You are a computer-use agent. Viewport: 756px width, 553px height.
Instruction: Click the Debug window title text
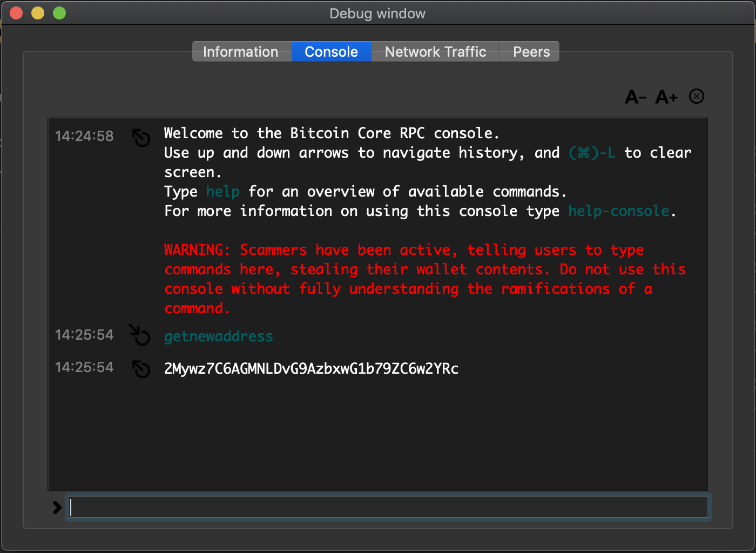point(377,14)
